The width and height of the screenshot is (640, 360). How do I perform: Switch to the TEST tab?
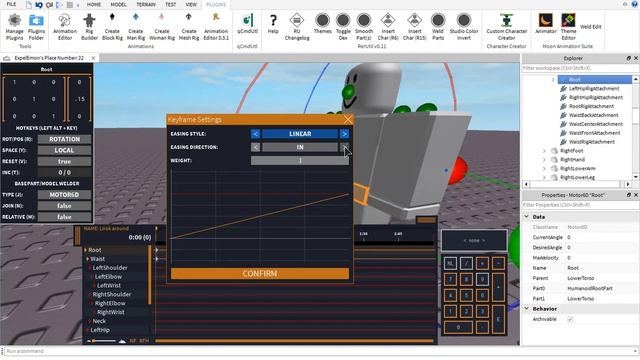pos(171,4)
